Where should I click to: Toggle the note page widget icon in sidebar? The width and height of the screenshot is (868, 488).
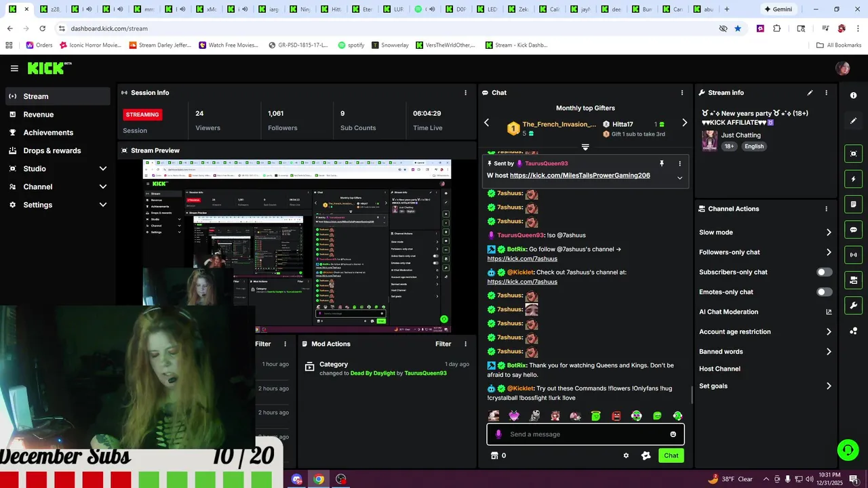[854, 204]
